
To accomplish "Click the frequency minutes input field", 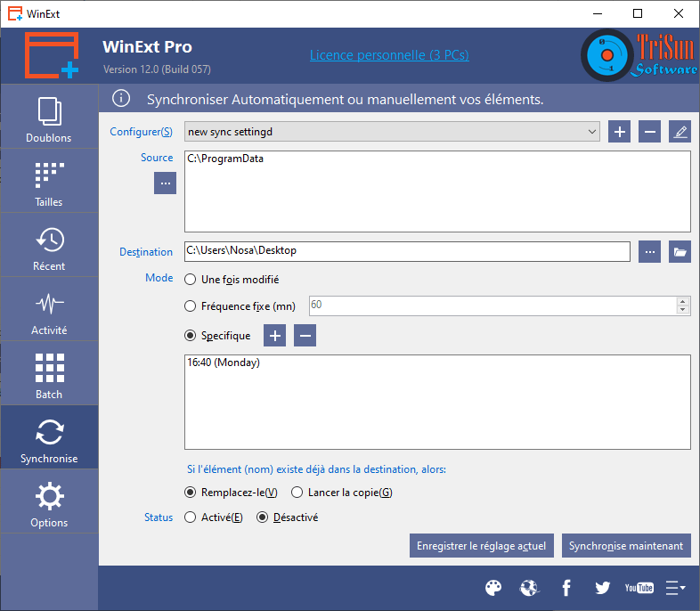I will (x=492, y=305).
